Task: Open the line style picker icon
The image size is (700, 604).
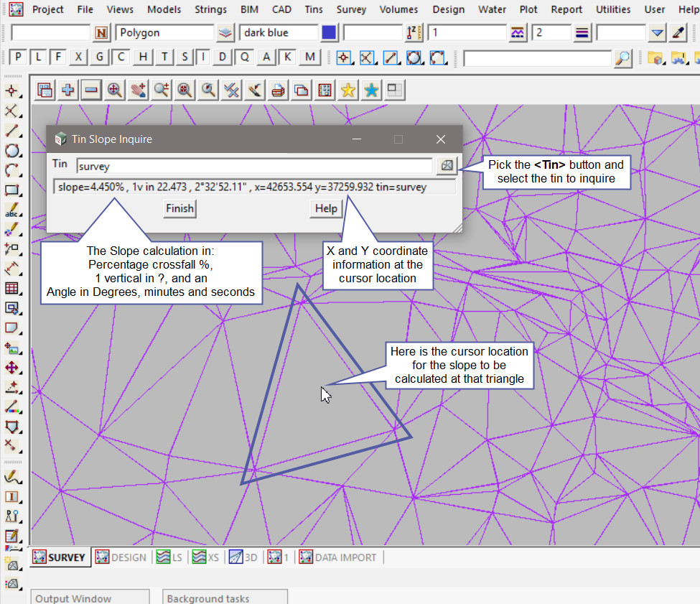Action: (x=516, y=33)
